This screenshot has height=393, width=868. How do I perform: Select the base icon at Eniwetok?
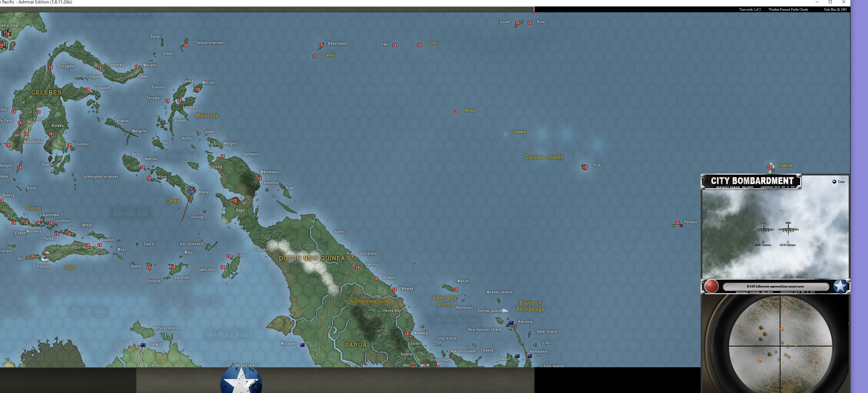coord(769,167)
